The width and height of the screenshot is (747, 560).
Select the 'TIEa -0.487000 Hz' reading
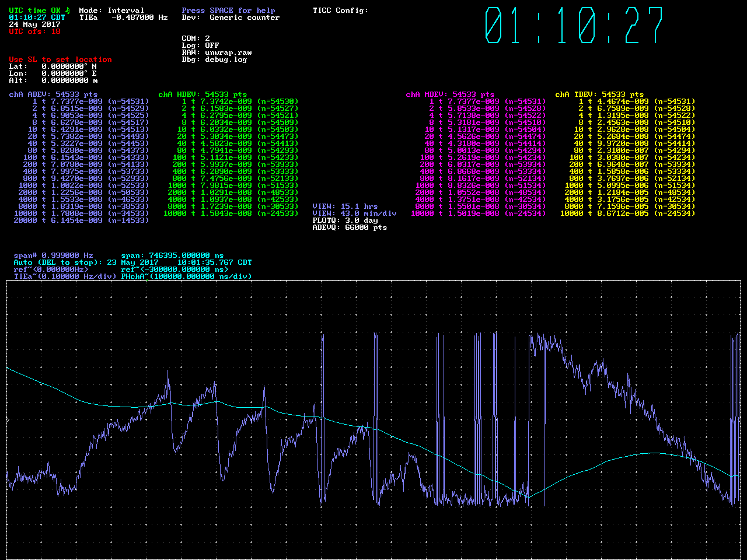(123, 17)
